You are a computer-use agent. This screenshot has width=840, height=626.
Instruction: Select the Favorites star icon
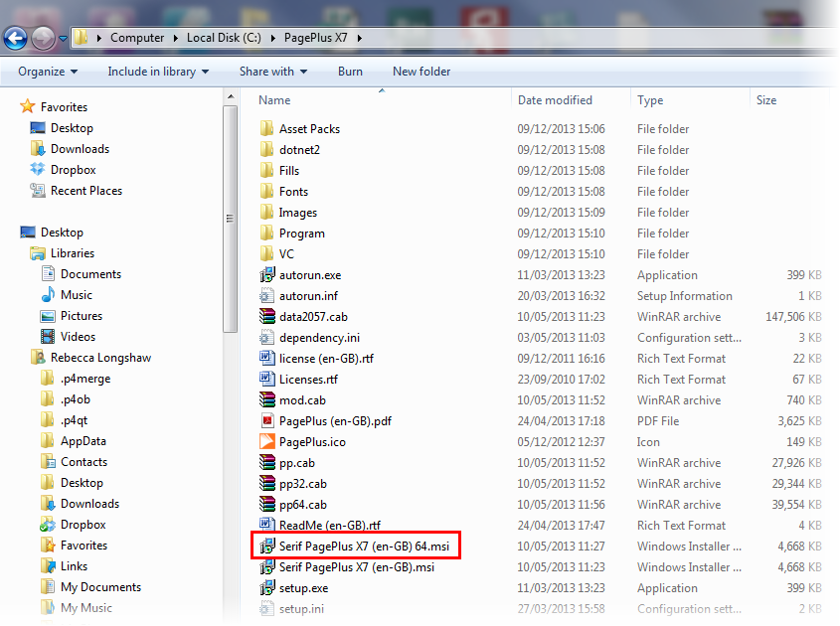(x=27, y=106)
